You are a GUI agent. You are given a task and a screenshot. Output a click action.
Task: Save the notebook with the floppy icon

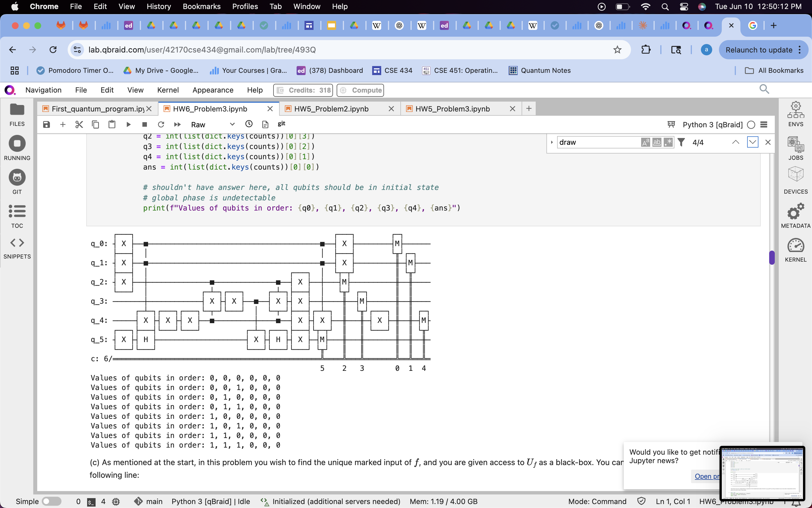pos(46,124)
